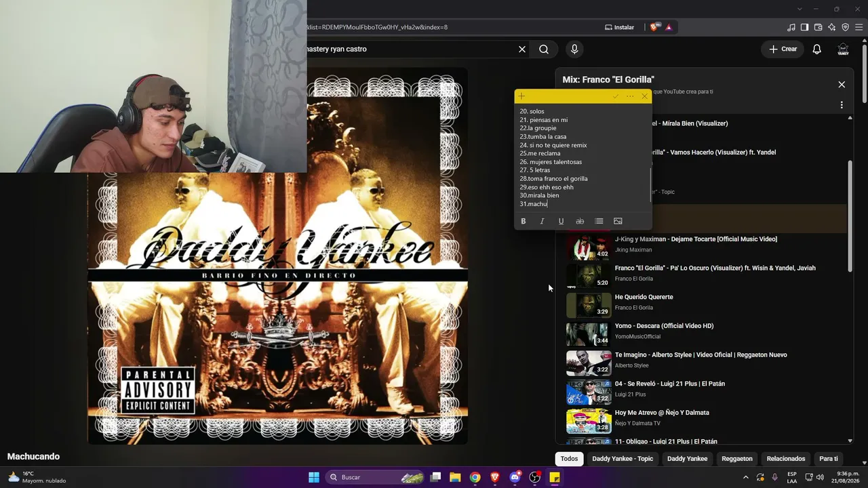868x488 pixels.
Task: Open the browser media control music-note icon
Action: click(791, 27)
